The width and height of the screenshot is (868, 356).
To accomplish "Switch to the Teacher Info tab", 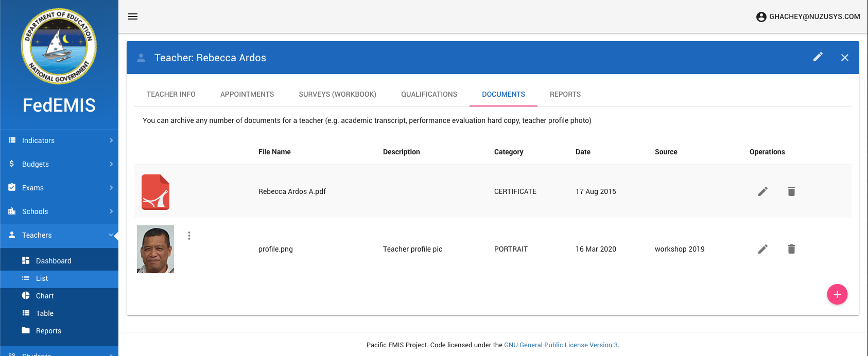I will 171,94.
